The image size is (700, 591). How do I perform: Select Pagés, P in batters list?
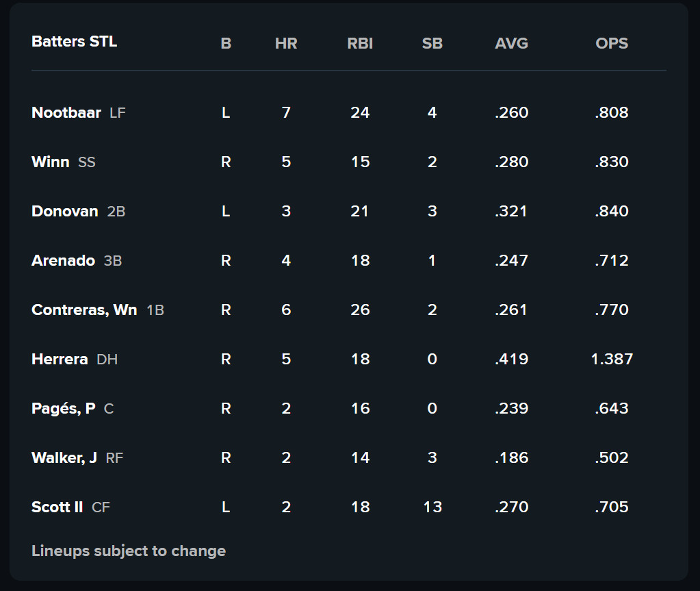point(64,409)
